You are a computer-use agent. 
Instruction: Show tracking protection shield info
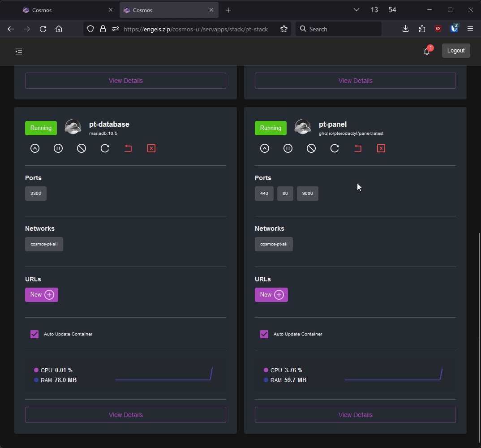pos(90,29)
